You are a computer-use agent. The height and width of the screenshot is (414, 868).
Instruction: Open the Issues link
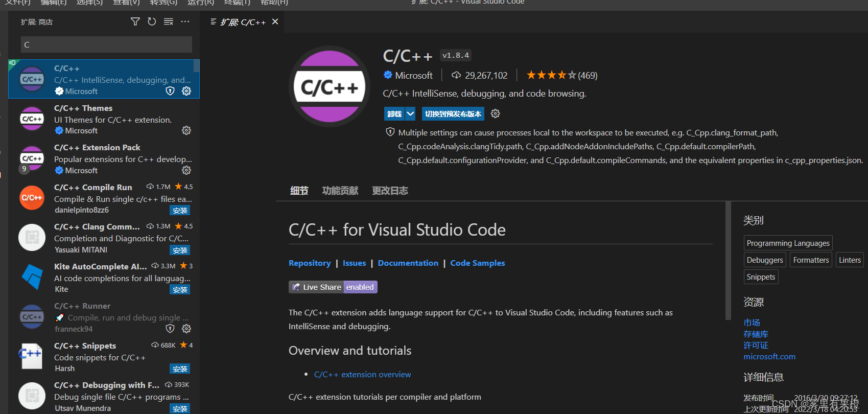[354, 263]
